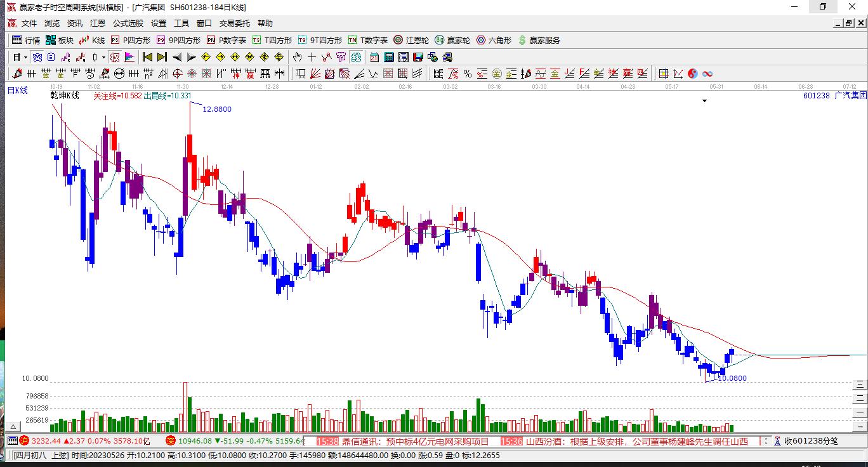Image resolution: width=868 pixels, height=467 pixels.
Task: Toggle the boxed red indicator icon
Action: pos(114,57)
